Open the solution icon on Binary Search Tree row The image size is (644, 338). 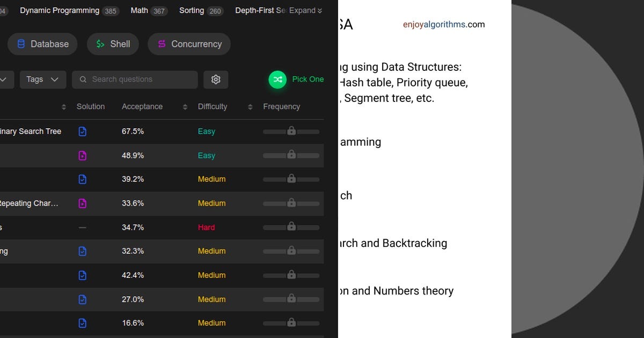82,131
